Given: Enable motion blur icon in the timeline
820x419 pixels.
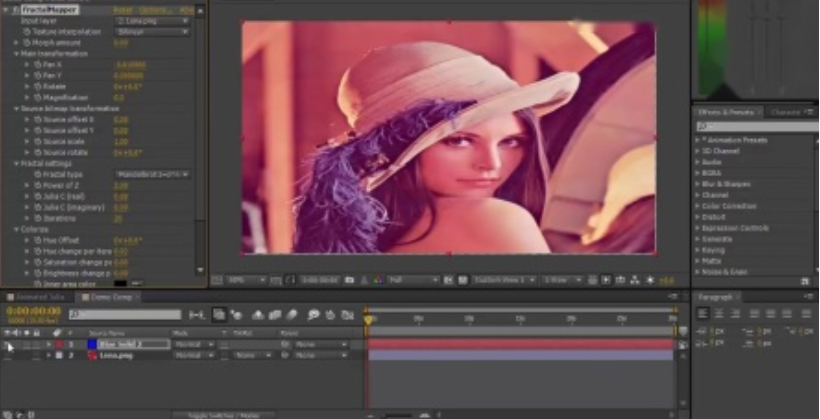Looking at the screenshot, I should 292,314.
